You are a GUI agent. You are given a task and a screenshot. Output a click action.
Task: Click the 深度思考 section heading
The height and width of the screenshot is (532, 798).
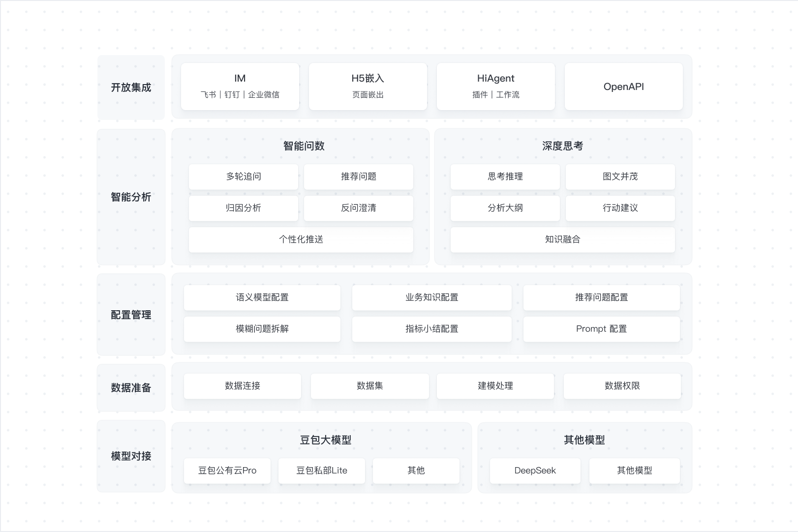click(x=563, y=146)
